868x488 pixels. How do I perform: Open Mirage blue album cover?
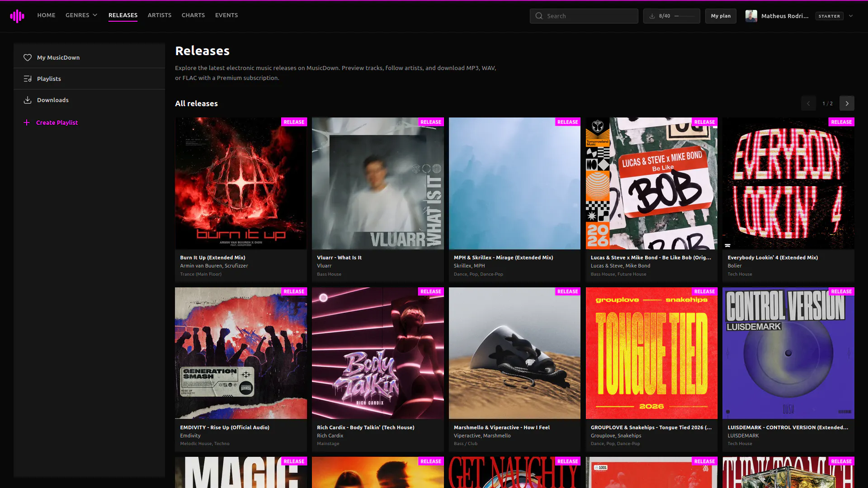(514, 183)
